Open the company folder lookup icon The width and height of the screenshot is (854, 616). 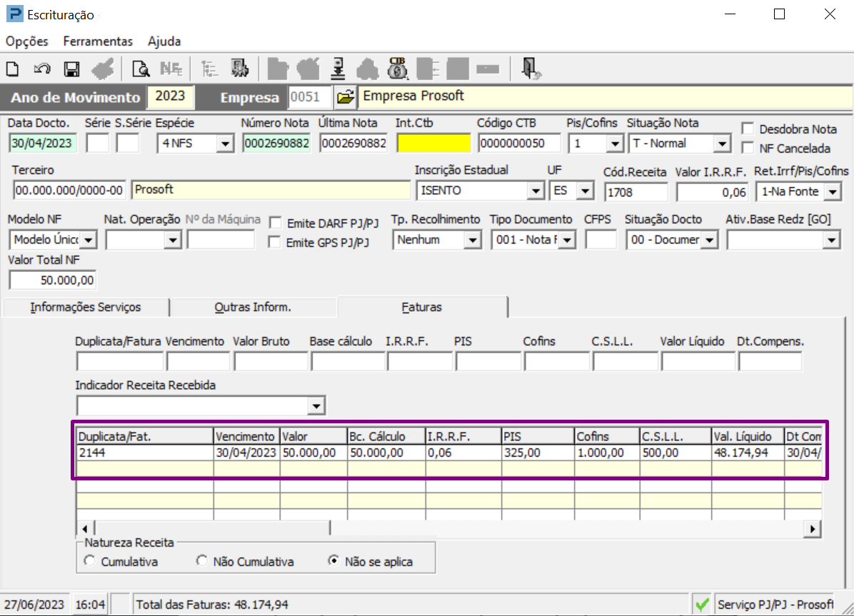click(346, 98)
